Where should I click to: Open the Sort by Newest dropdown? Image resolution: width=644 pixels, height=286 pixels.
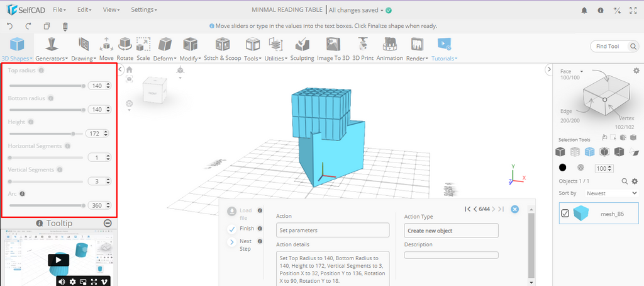[611, 193]
